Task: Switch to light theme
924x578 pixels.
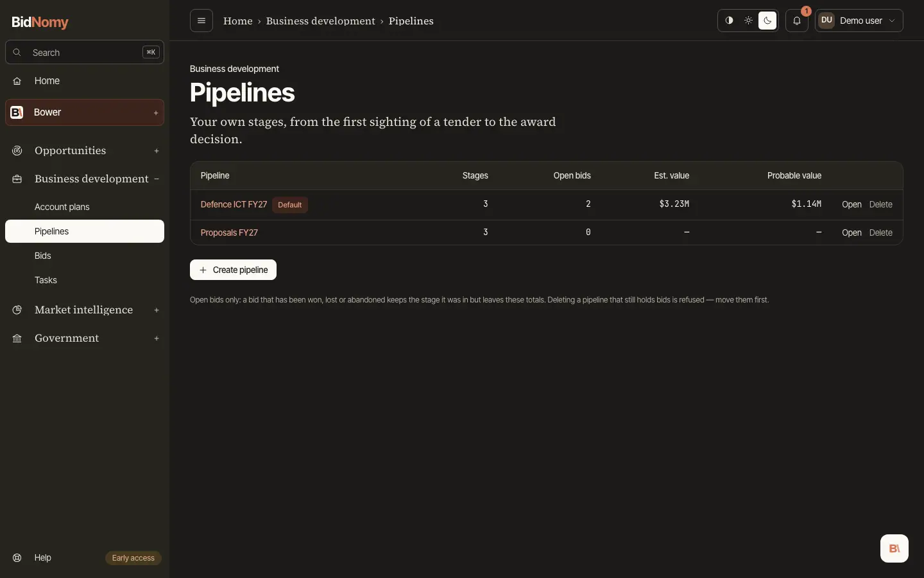Action: coord(749,21)
